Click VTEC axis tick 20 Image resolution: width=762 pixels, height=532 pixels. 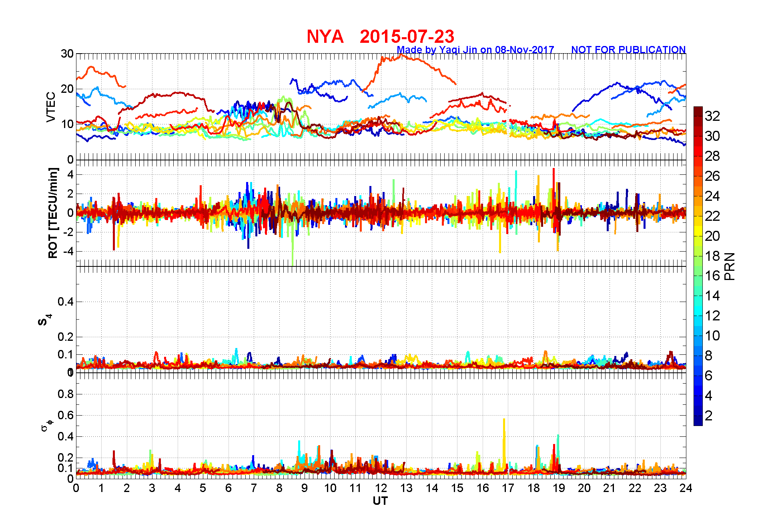[67, 89]
